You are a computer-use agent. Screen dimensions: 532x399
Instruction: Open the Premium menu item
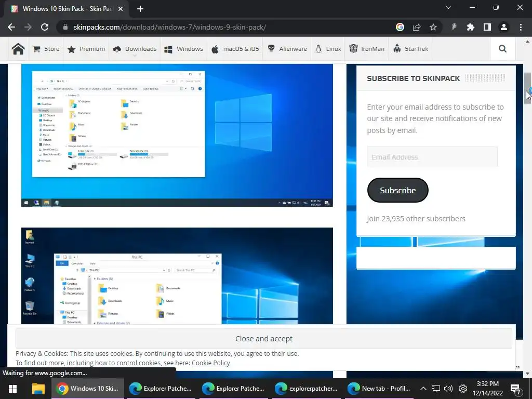(86, 49)
